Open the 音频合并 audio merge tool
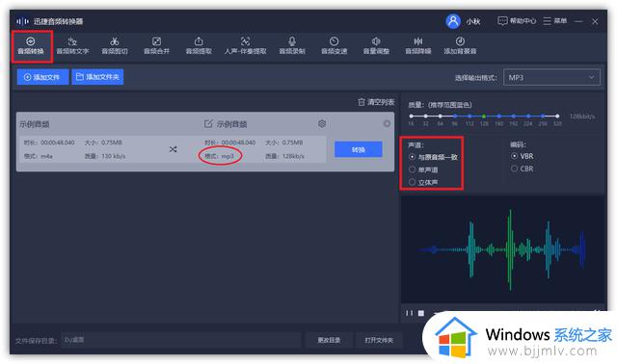The width and height of the screenshot is (617, 364). 156,45
